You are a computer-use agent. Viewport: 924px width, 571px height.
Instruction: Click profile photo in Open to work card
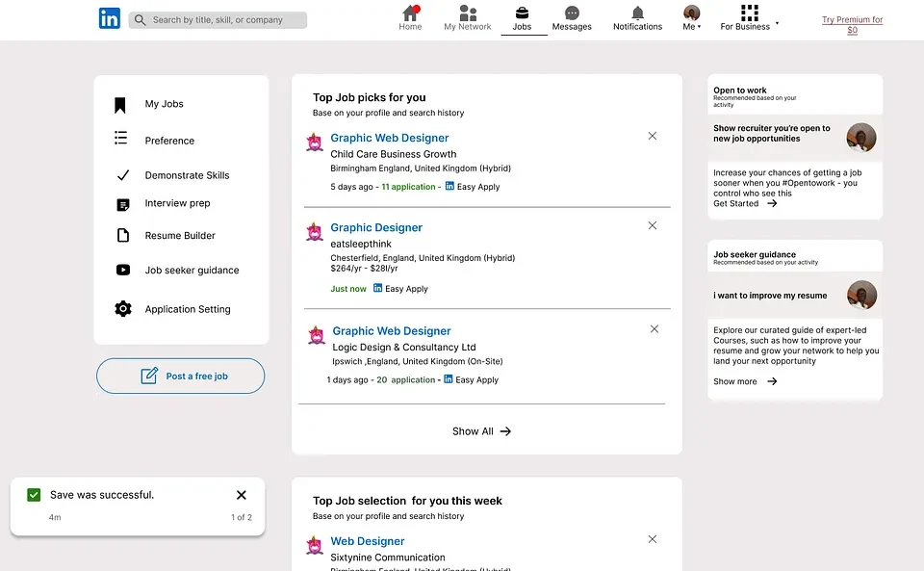[x=860, y=138]
